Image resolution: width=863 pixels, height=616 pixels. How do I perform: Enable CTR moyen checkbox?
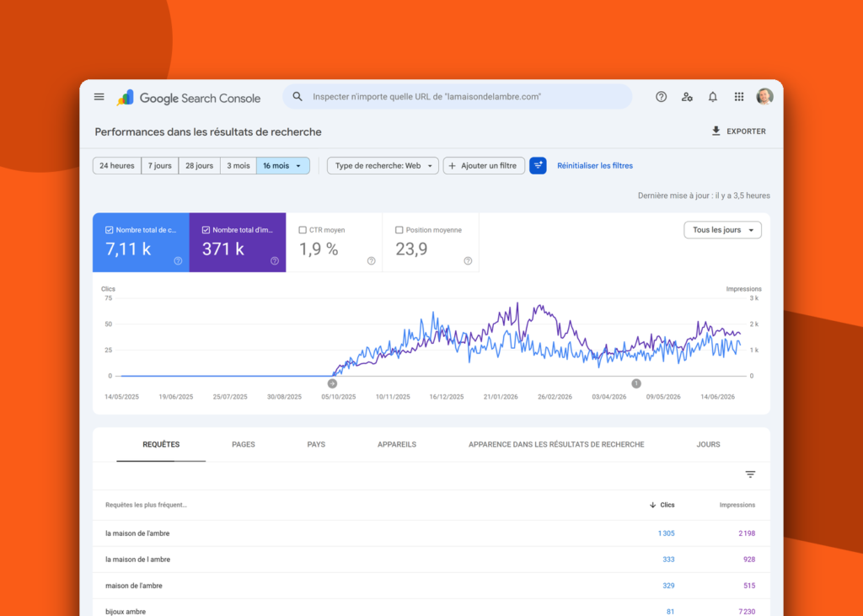click(303, 230)
